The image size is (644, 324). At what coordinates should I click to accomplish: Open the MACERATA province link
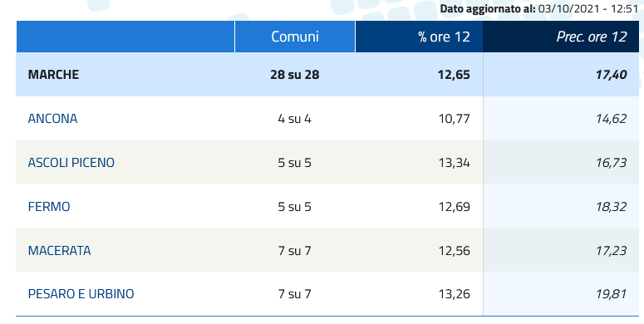[59, 251]
